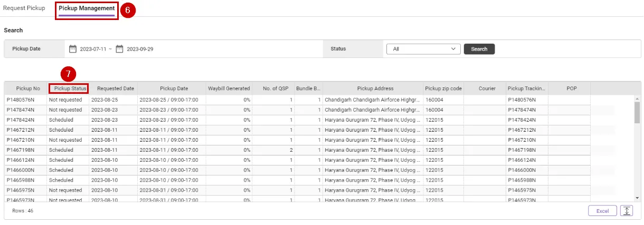This screenshot has width=644, height=225.
Task: Switch to the Request Pickup tab
Action: click(x=24, y=8)
